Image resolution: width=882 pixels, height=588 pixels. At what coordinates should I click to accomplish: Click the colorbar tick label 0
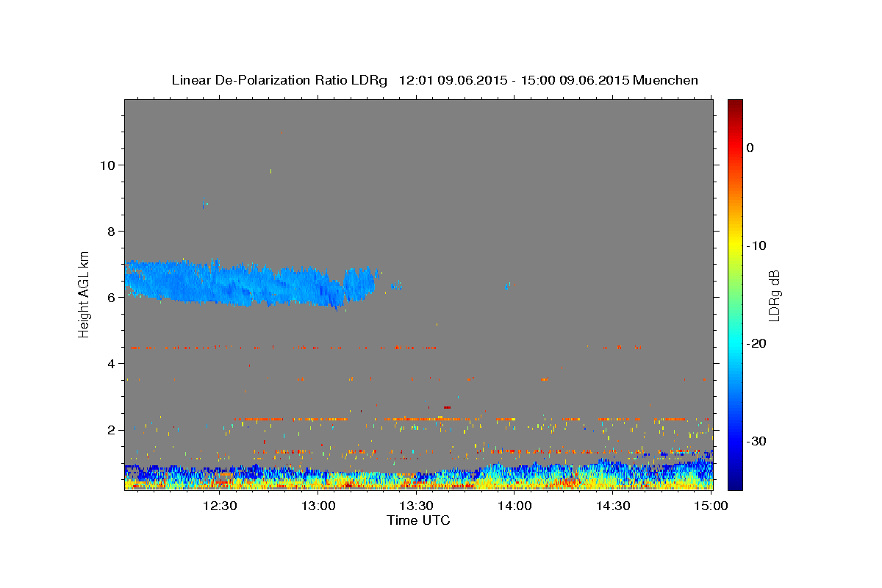click(750, 148)
